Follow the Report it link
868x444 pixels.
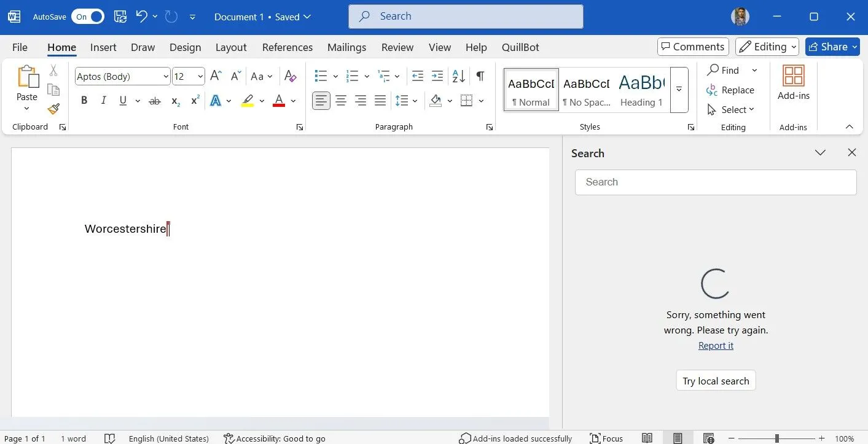click(716, 346)
